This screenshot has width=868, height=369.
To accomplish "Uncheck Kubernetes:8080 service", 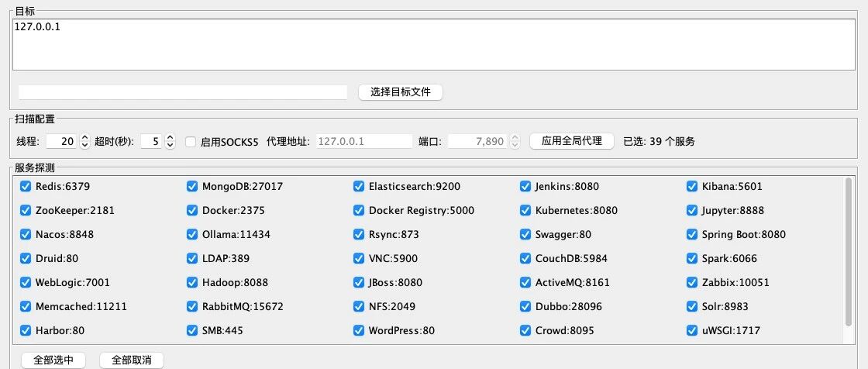I will [525, 211].
